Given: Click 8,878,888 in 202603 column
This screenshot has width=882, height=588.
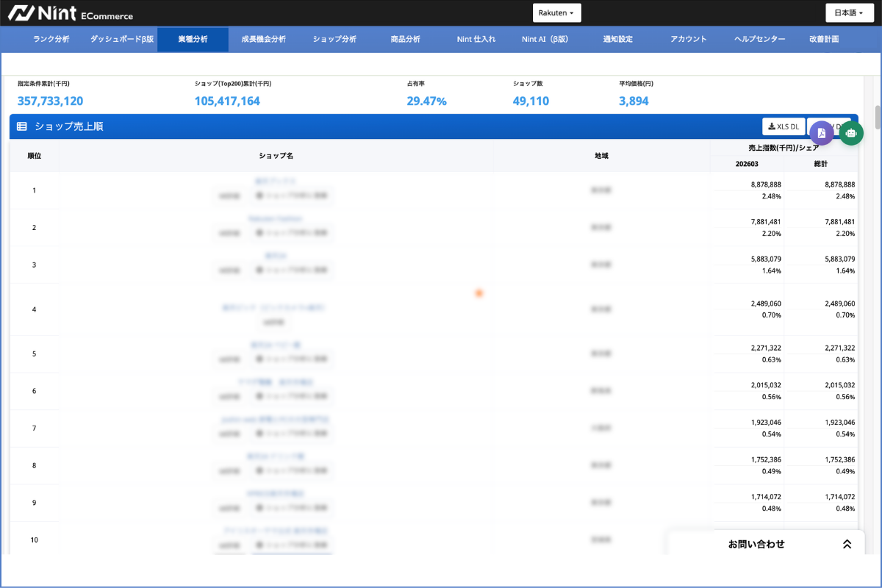Looking at the screenshot, I should (x=766, y=184).
